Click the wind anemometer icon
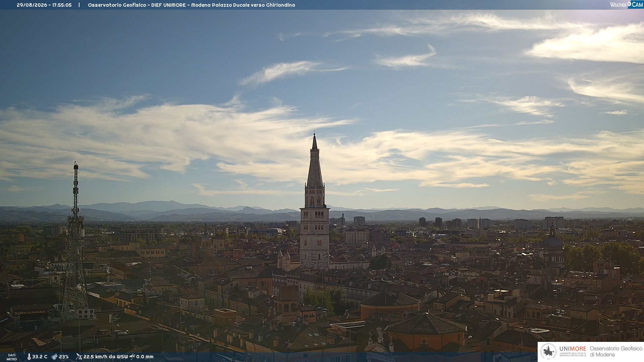Screen dimensions: 644x362 point(79,357)
